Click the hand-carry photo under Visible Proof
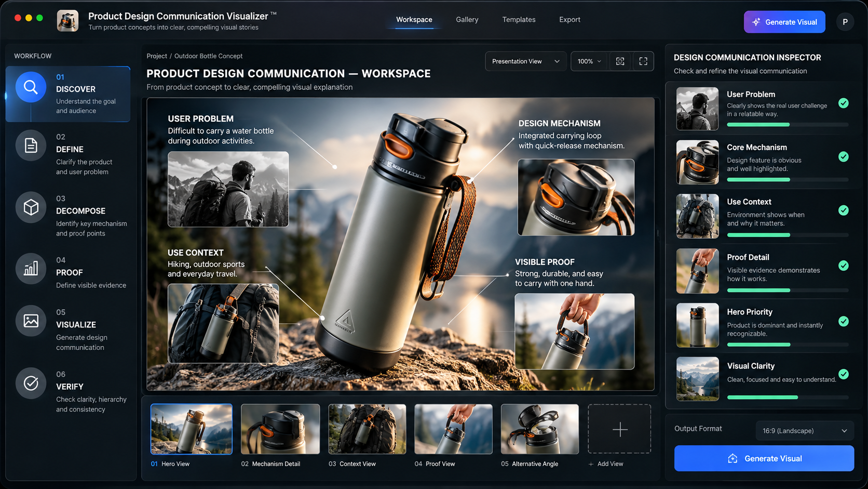 click(575, 332)
